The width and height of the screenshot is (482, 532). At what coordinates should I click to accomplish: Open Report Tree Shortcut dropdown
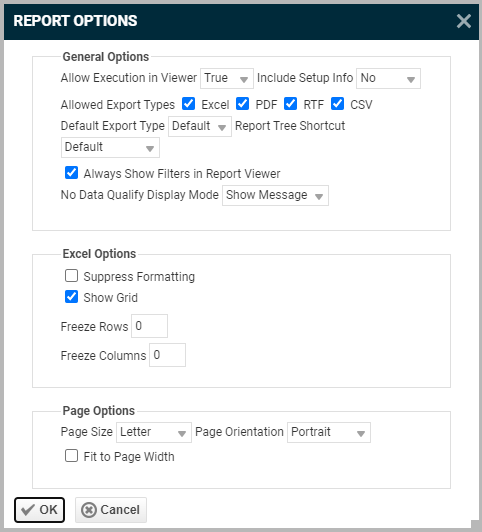pyautogui.click(x=110, y=147)
